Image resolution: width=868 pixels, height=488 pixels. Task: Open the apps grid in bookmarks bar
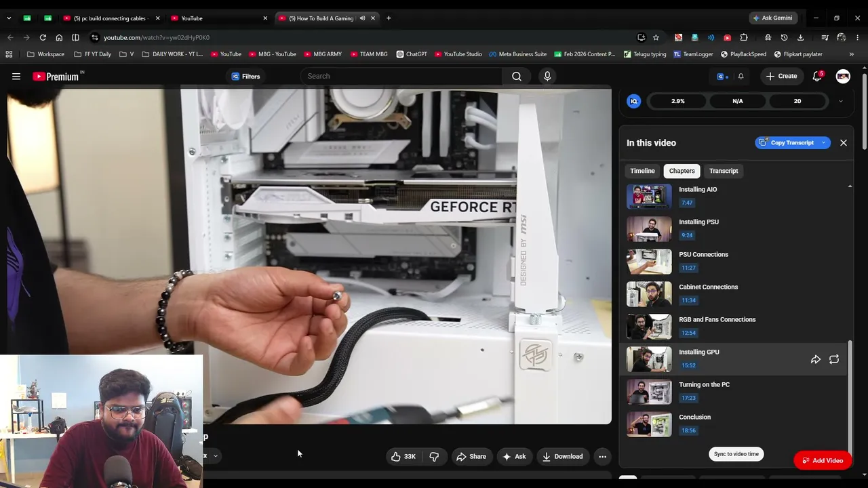tap(9, 54)
